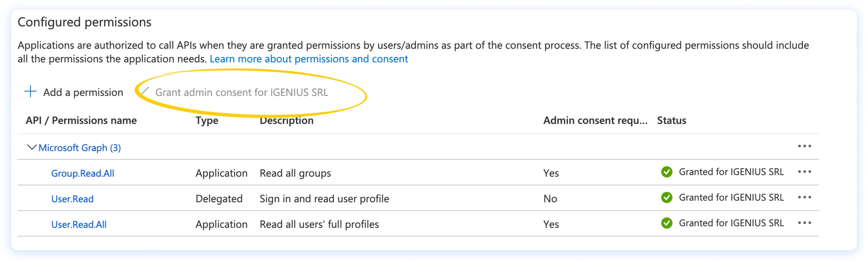Click the green granted checkmark for Group.Read.All

click(x=666, y=172)
